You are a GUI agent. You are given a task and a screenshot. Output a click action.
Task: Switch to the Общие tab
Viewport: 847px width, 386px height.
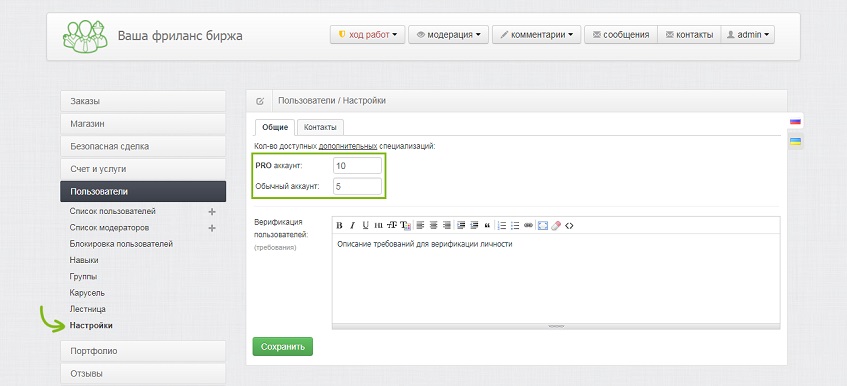(275, 127)
